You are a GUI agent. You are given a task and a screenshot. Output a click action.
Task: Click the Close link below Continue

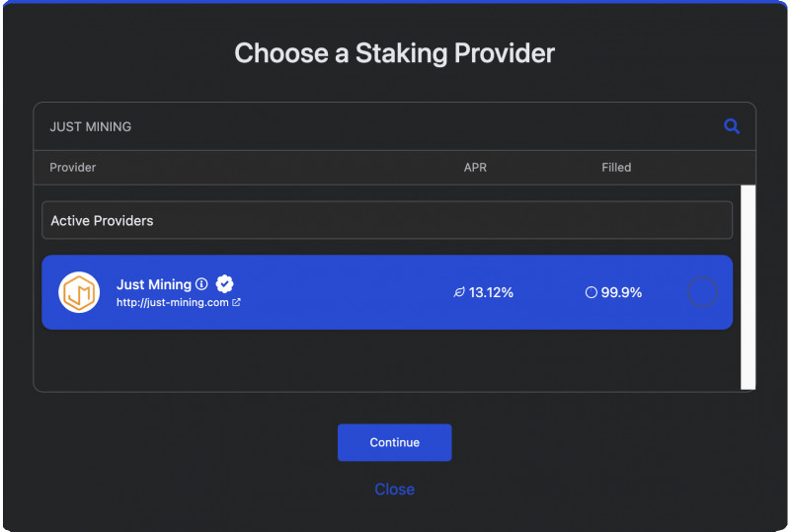[394, 490]
